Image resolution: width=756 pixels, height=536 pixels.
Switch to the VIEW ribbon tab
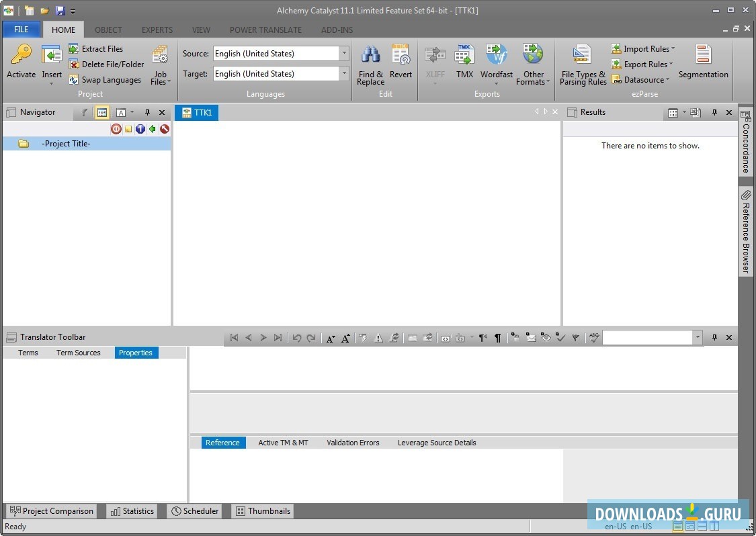pyautogui.click(x=201, y=30)
